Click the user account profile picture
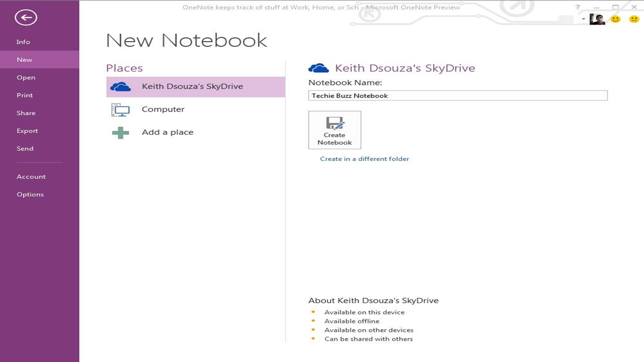Screen dimensions: 644x362 [x=597, y=19]
